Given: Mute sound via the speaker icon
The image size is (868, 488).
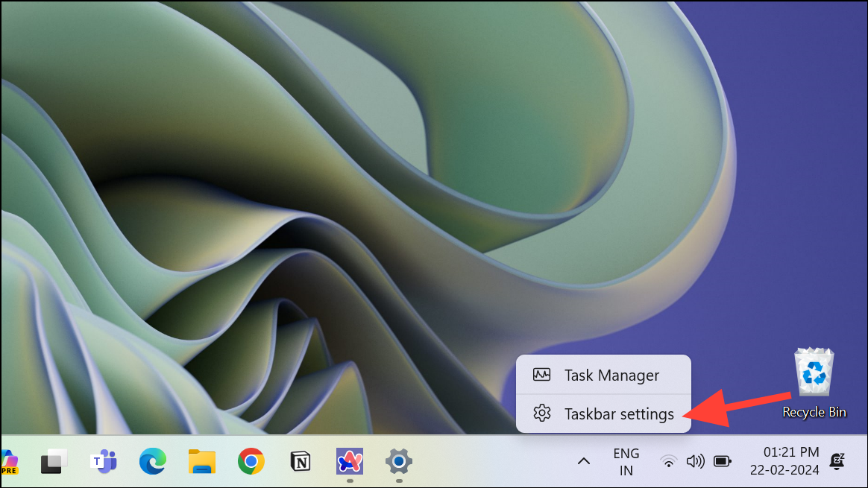Looking at the screenshot, I should (x=696, y=462).
